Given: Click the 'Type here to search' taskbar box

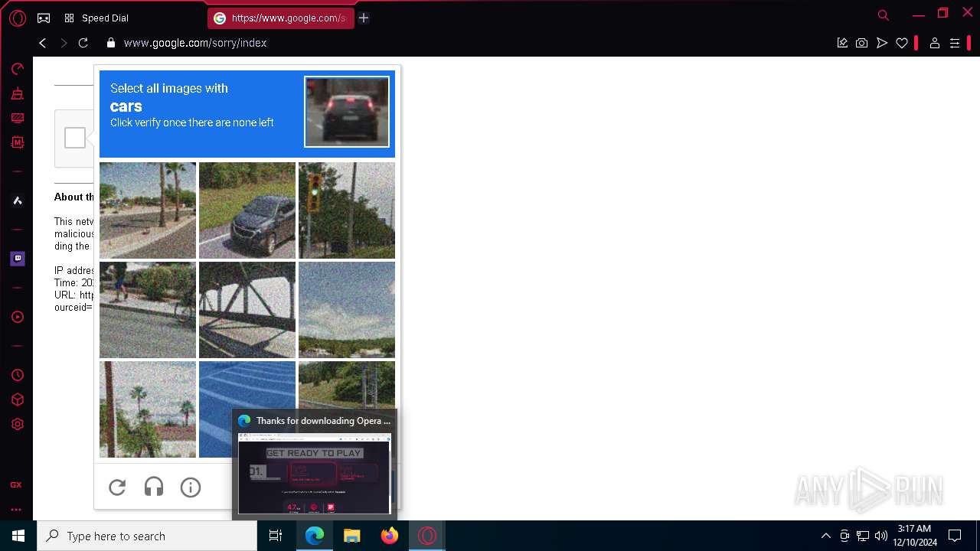Looking at the screenshot, I should click(x=147, y=536).
